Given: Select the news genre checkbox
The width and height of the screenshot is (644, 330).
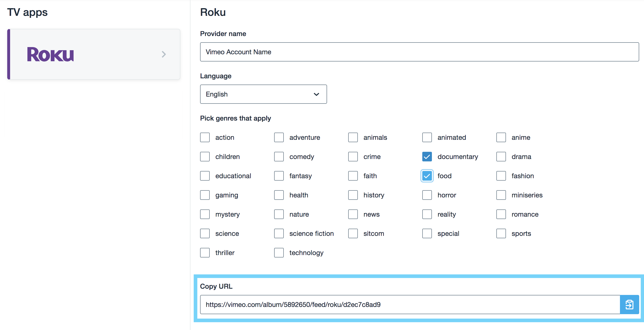Looking at the screenshot, I should coord(353,214).
